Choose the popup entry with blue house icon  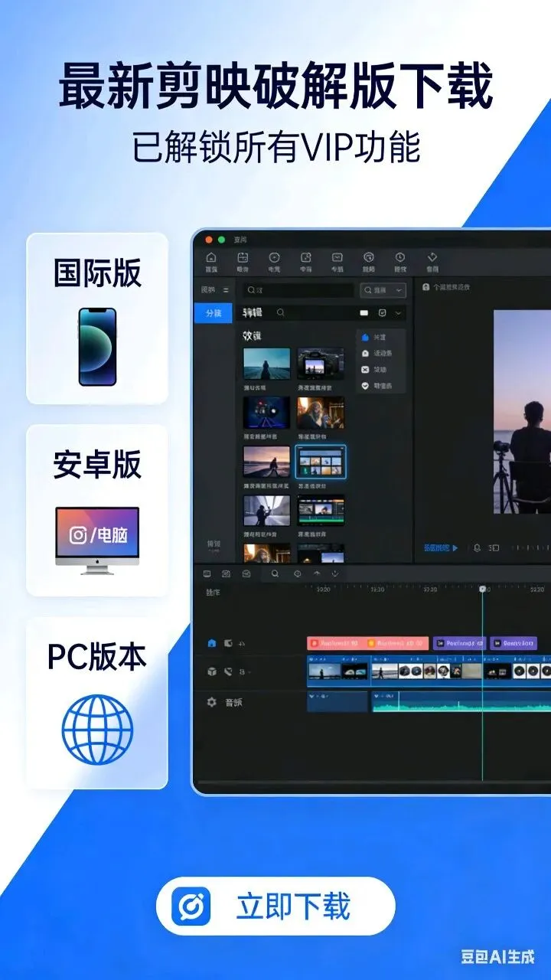pos(380,337)
